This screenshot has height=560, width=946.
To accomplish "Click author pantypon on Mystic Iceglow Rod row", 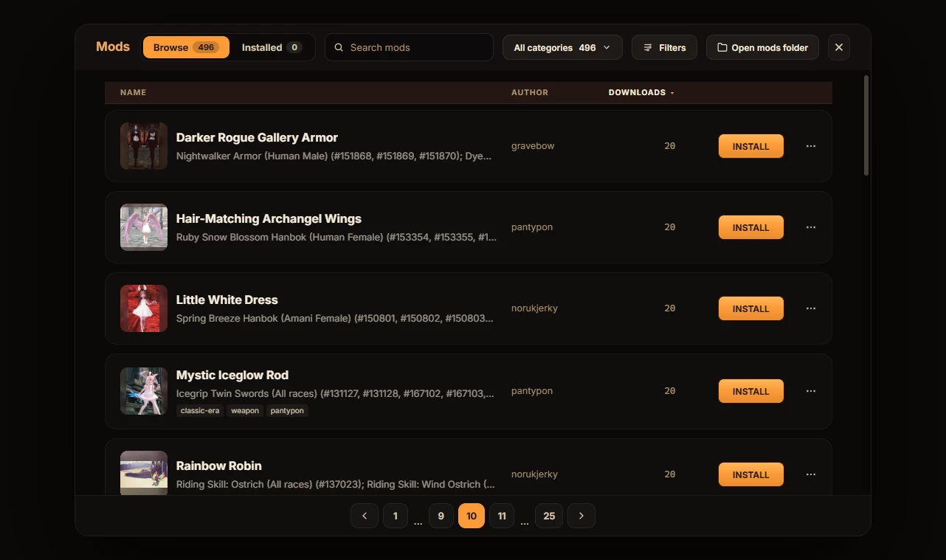I will [532, 391].
